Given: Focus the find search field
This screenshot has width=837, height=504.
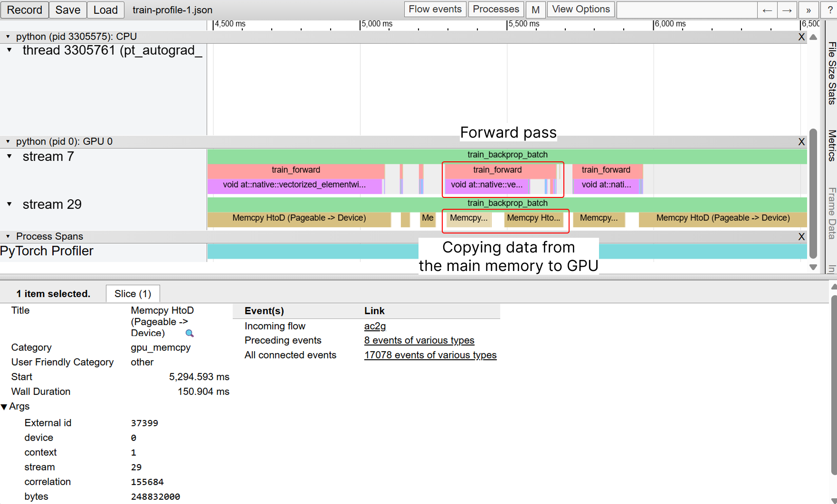Looking at the screenshot, I should [x=686, y=10].
